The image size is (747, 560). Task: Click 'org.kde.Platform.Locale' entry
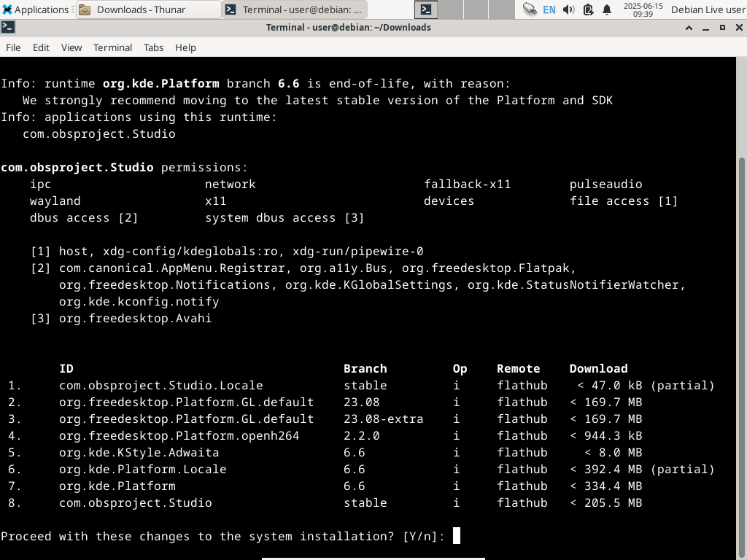pyautogui.click(x=143, y=469)
